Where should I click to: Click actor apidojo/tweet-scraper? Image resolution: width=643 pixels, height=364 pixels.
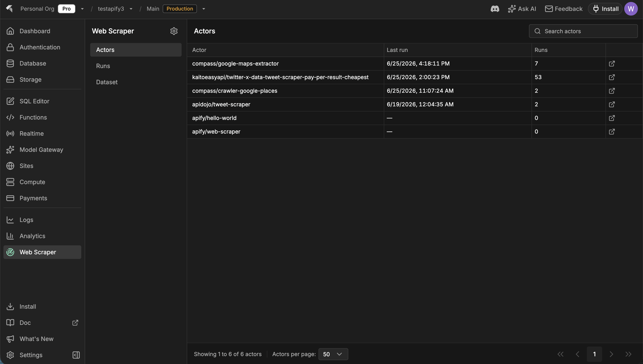(221, 105)
